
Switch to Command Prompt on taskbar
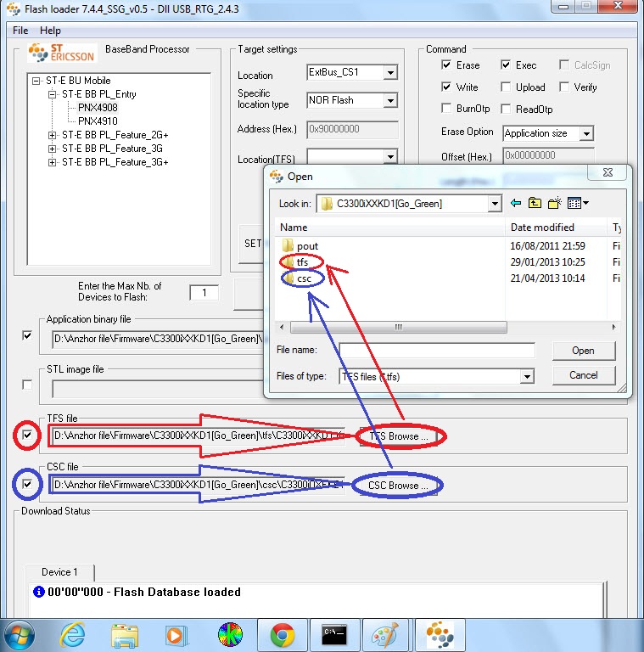coord(334,635)
